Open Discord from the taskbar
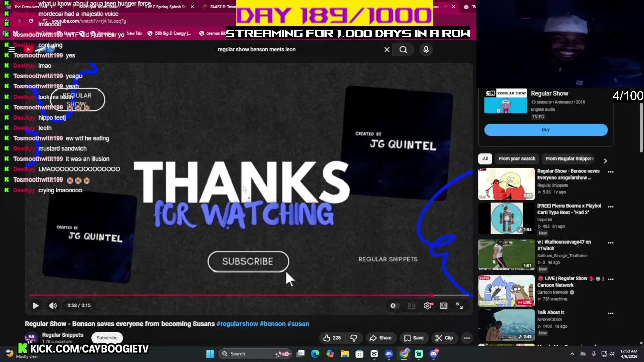This screenshot has width=644, height=362. 434,354
